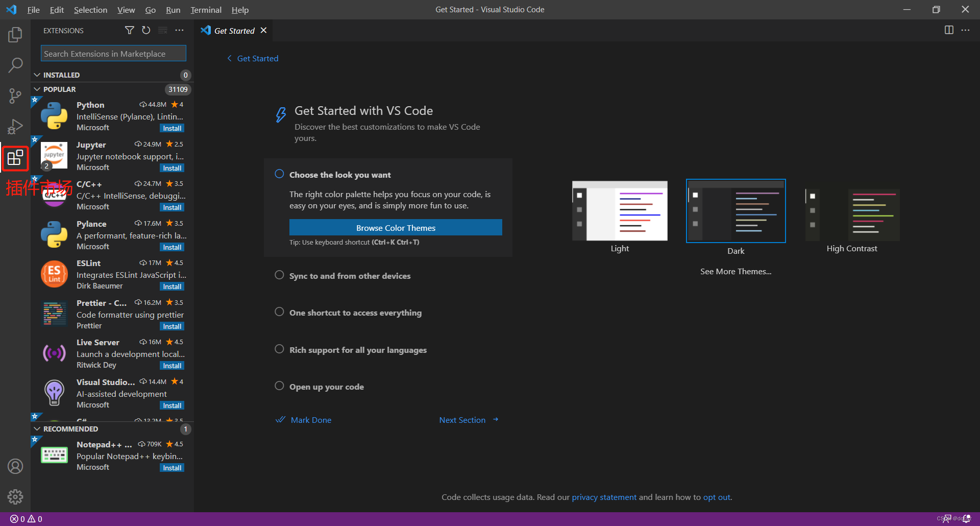Install the Live Server extension
This screenshot has height=526, width=980.
[172, 366]
